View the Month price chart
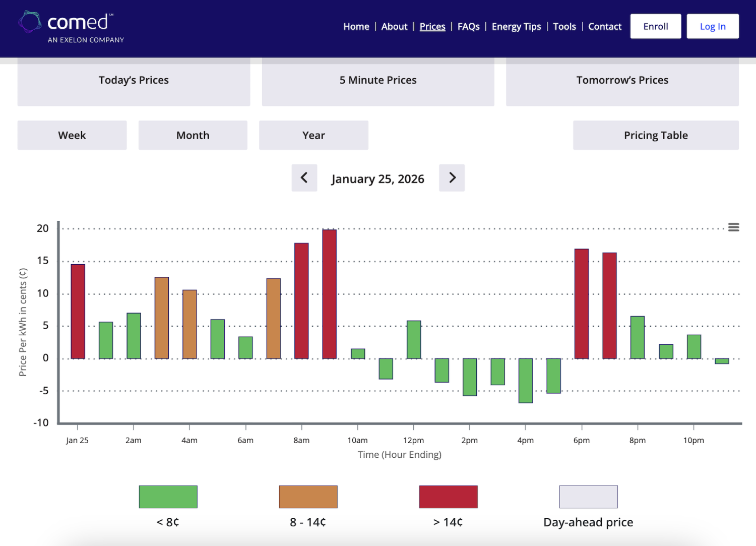This screenshot has width=756, height=546. coord(193,135)
